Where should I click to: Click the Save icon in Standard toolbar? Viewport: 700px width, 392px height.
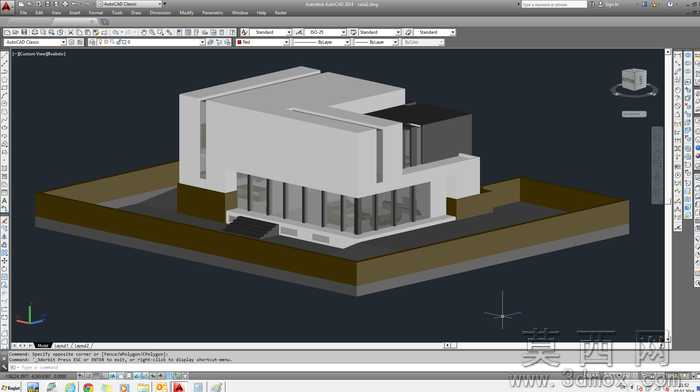click(x=24, y=32)
